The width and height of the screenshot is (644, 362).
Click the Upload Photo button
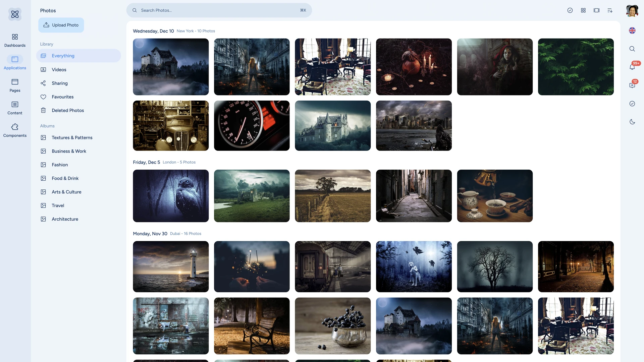[x=61, y=25]
